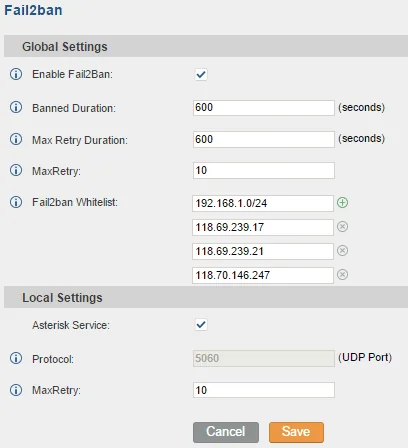Screen dimensions: 408x448
Task: Click info icon beside global MaxRetry
Action: pos(16,170)
